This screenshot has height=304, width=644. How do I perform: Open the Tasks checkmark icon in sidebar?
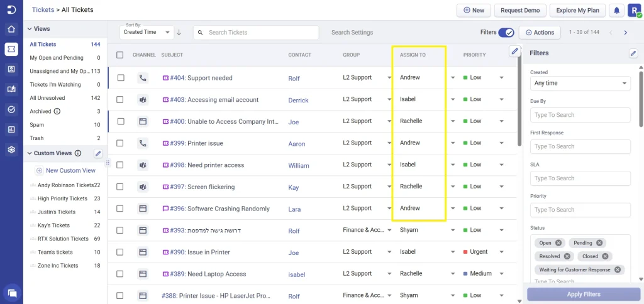pyautogui.click(x=11, y=109)
